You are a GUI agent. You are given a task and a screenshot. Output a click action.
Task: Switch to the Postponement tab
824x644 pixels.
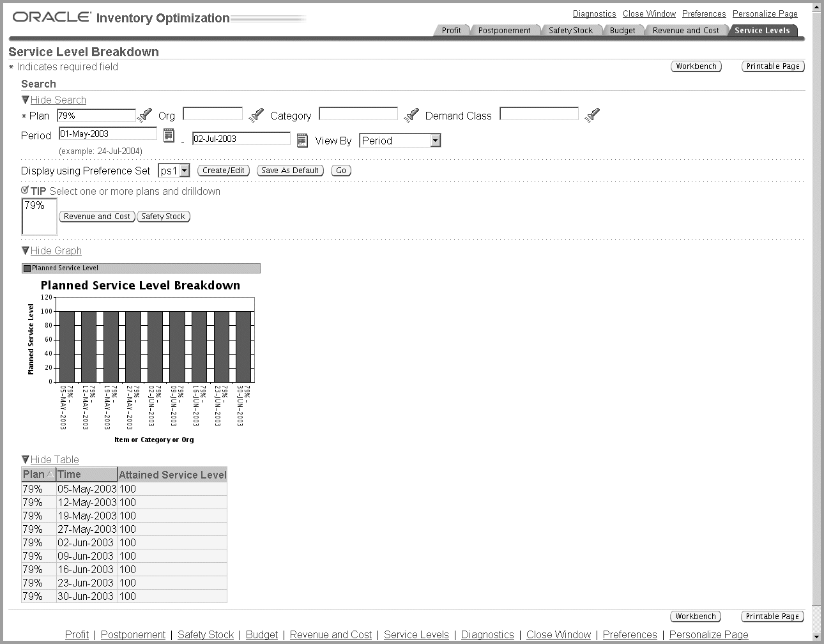click(504, 30)
